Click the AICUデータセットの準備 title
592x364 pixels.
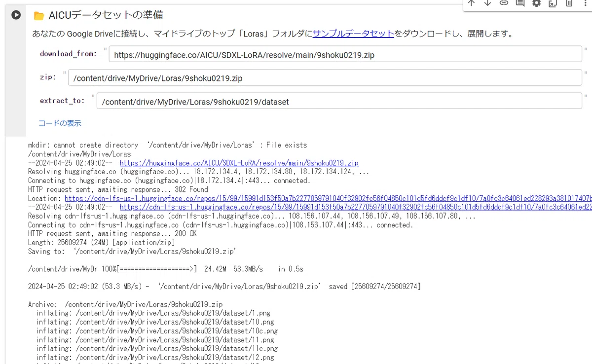pos(106,15)
